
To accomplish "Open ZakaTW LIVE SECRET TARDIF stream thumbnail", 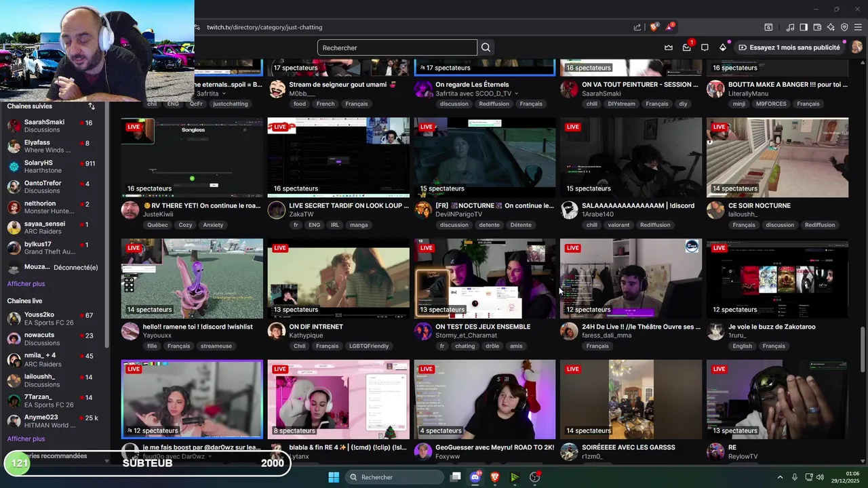I will 338,157.
